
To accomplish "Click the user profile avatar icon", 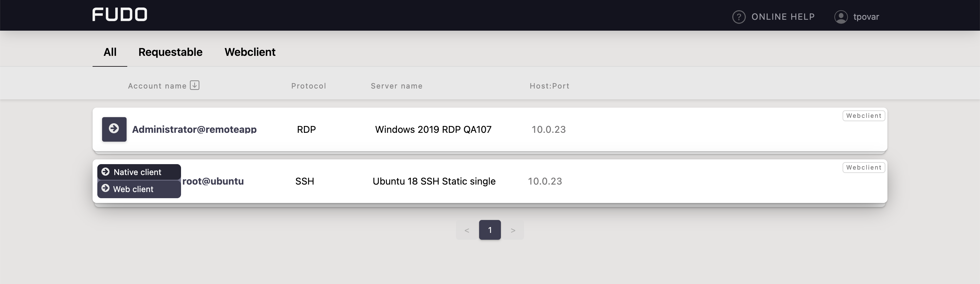I will 841,17.
